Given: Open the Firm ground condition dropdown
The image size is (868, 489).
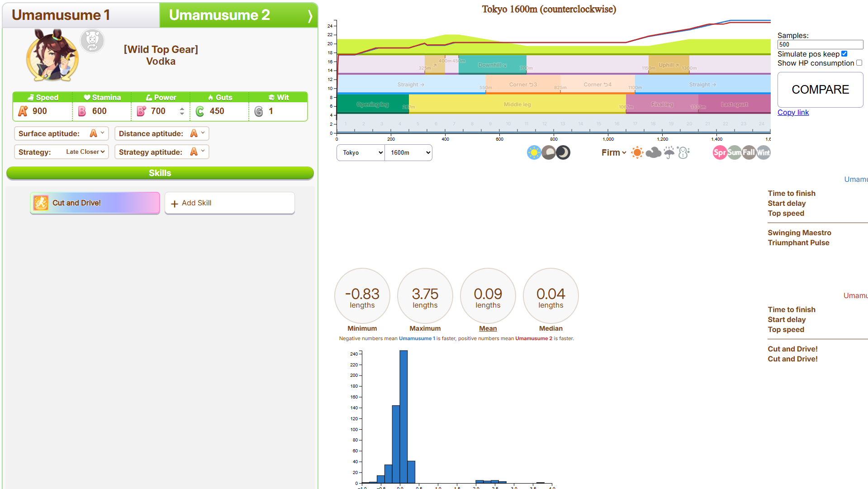Looking at the screenshot, I should (x=614, y=153).
